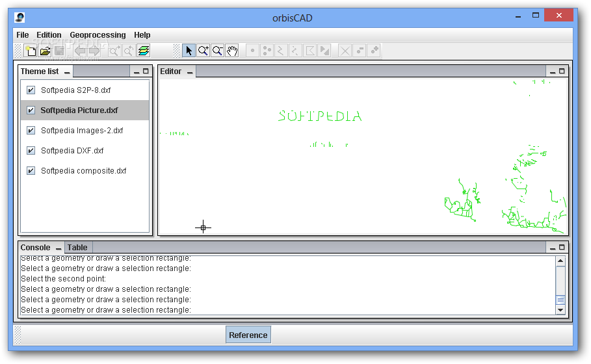Uncheck Softpedia S2P-8.dxf layer checkbox
The height and width of the screenshot is (364, 591).
[x=31, y=90]
